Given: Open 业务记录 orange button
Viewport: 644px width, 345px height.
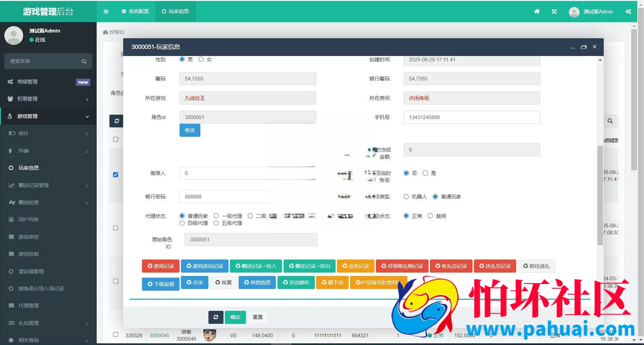Looking at the screenshot, I should [x=355, y=266].
